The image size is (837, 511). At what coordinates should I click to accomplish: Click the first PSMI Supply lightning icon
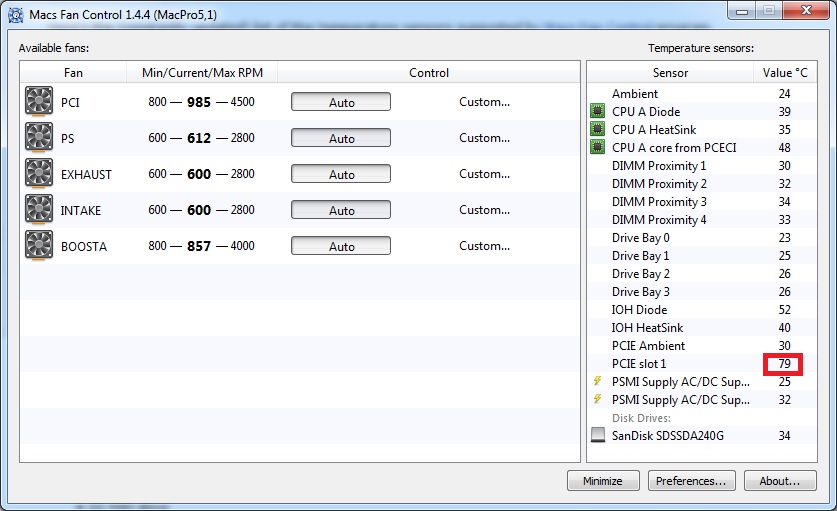[x=598, y=382]
